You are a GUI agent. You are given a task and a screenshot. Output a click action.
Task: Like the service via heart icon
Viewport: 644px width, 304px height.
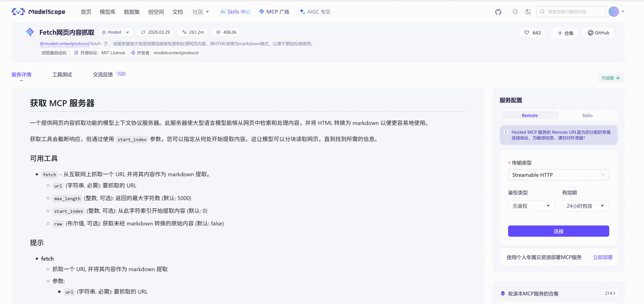[527, 33]
